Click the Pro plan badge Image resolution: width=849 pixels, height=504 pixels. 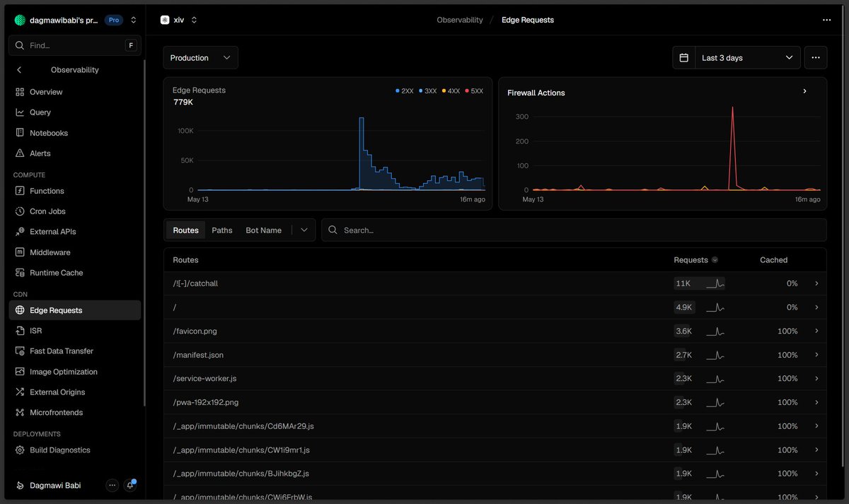tap(114, 20)
